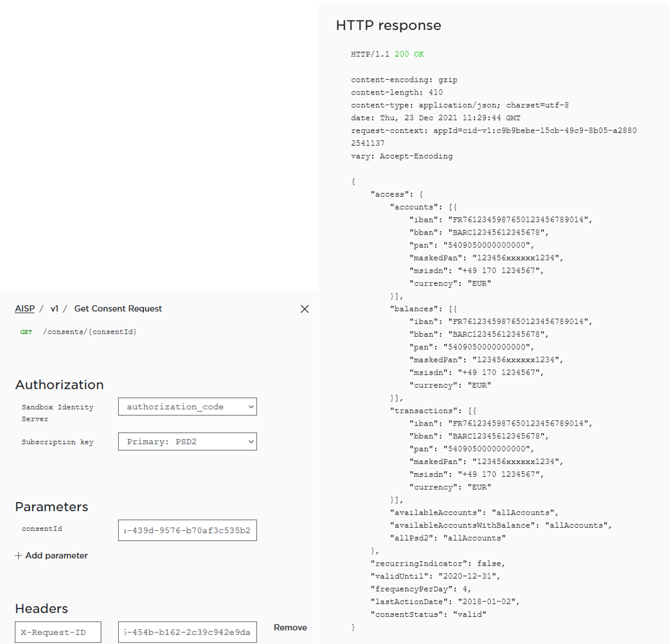The height and width of the screenshot is (644, 671).
Task: Click the request-context response header line
Action: (494, 131)
